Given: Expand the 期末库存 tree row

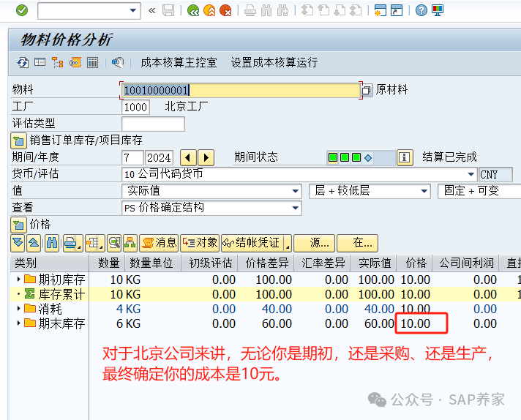Looking at the screenshot, I should 18,323.
